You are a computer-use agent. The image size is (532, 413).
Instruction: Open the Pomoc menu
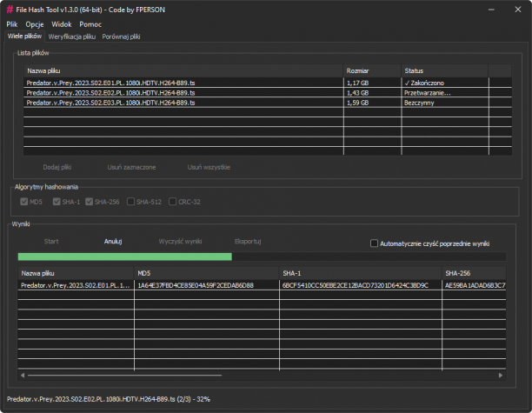90,24
